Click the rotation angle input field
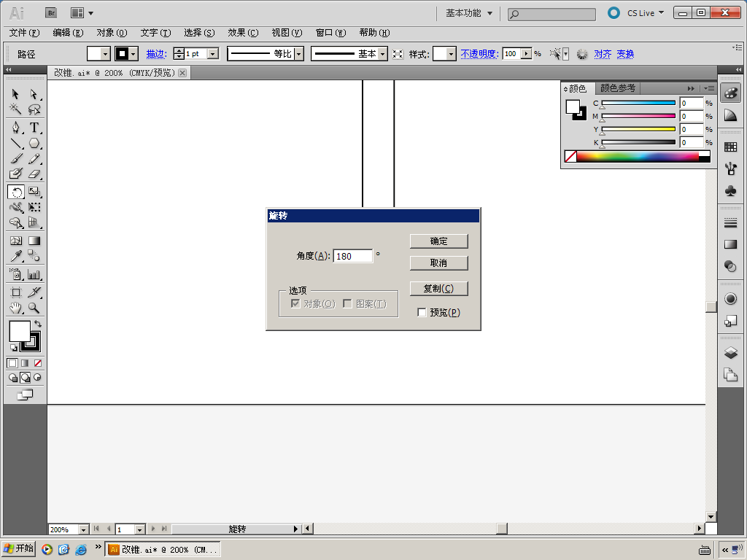The image size is (747, 560). (352, 256)
